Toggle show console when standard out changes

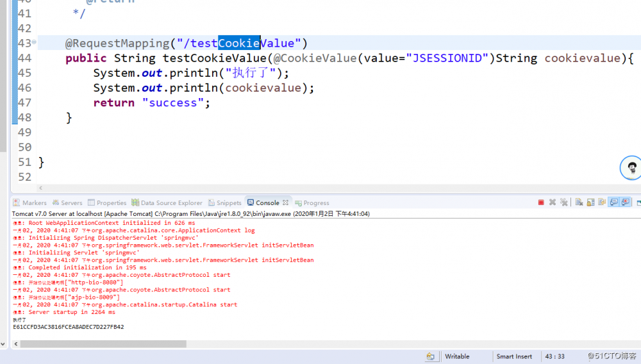[x=614, y=203]
